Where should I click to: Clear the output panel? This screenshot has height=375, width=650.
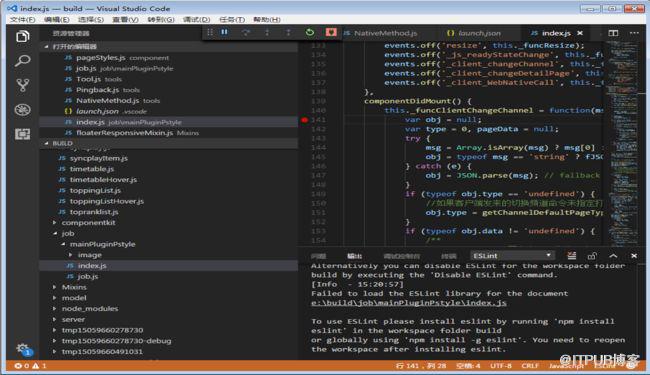571,256
